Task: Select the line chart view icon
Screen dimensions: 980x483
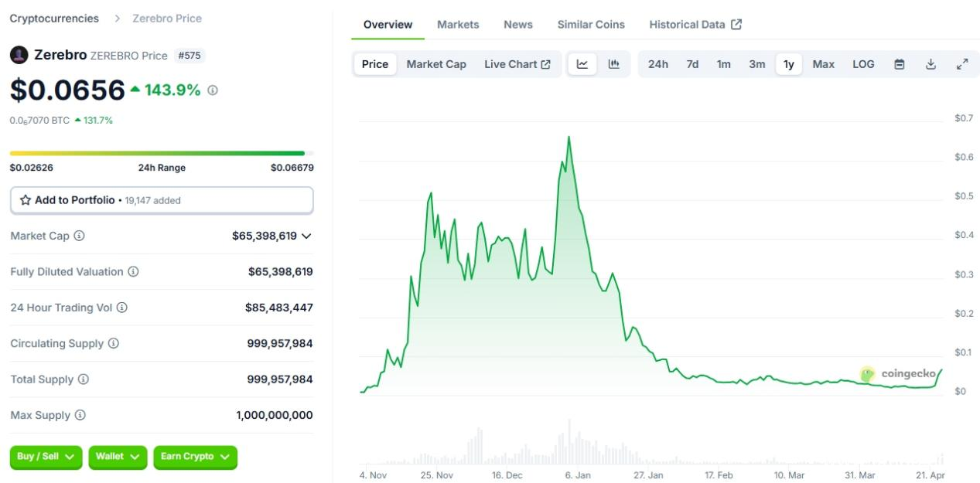Action: (582, 64)
